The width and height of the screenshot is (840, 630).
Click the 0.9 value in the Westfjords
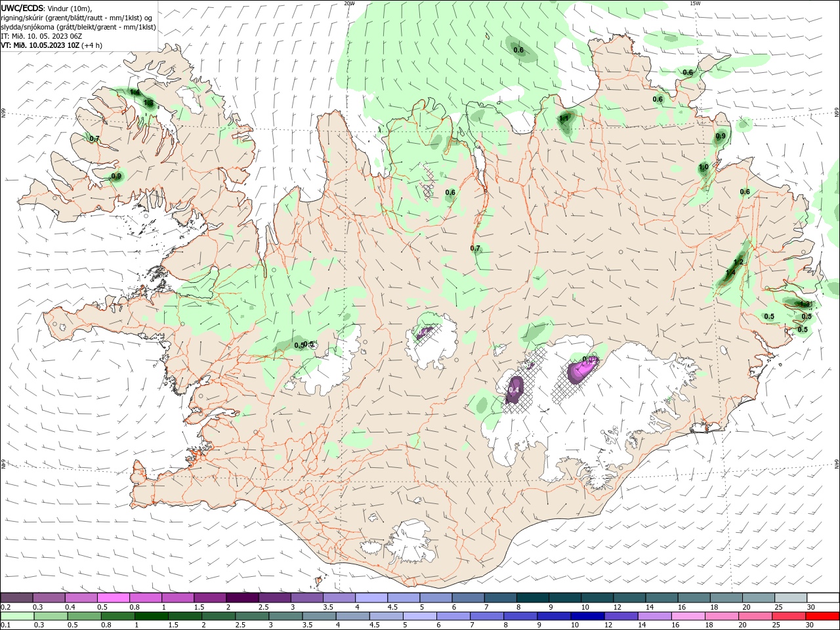click(x=116, y=176)
